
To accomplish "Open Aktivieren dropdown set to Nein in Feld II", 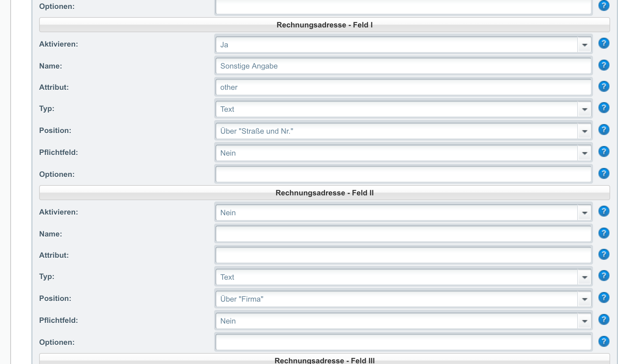I will 404,213.
